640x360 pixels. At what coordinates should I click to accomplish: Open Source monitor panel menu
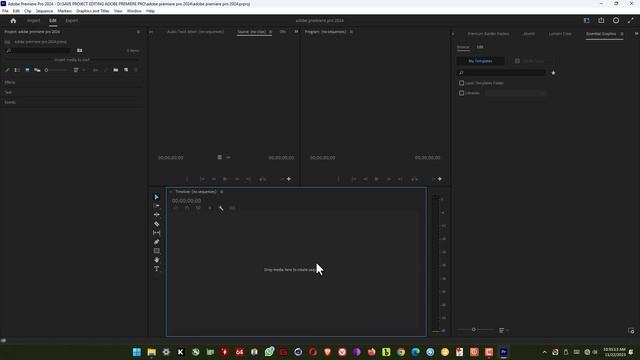(x=270, y=32)
